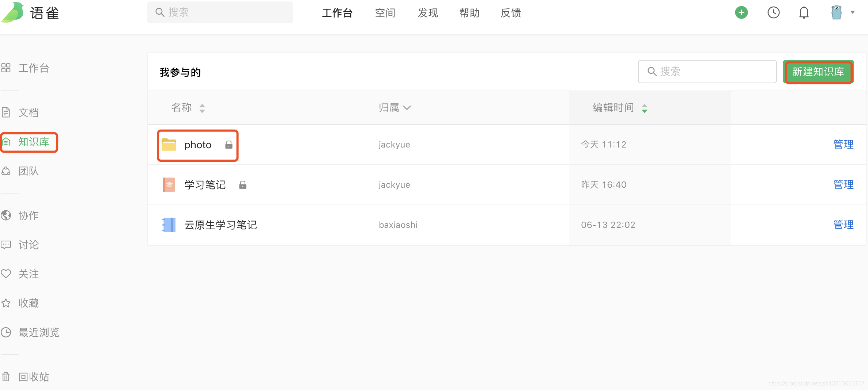Screen dimensions: 868x390
Task: Click the 讨论 chat icon in sidebar
Action: [x=6, y=245]
